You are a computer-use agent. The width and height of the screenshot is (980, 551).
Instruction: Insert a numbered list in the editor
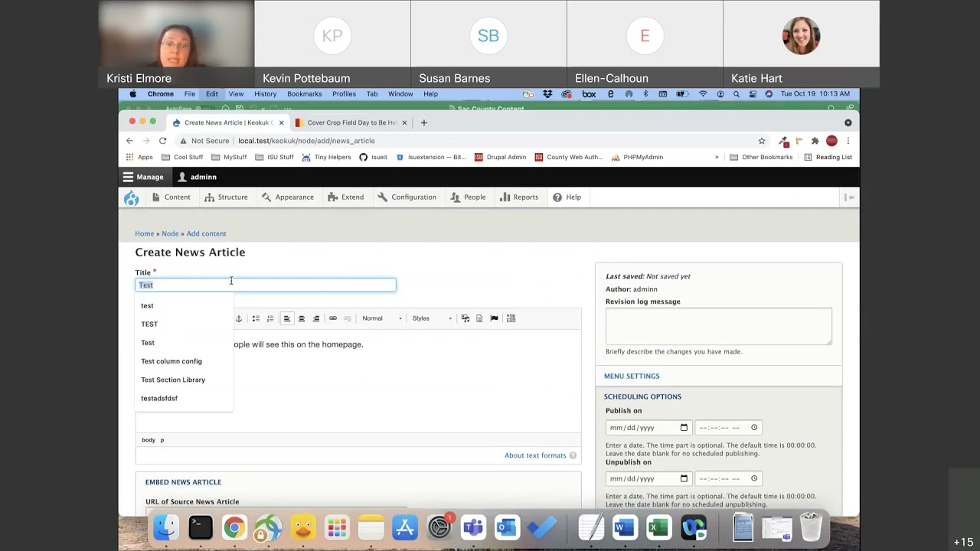[x=270, y=318]
